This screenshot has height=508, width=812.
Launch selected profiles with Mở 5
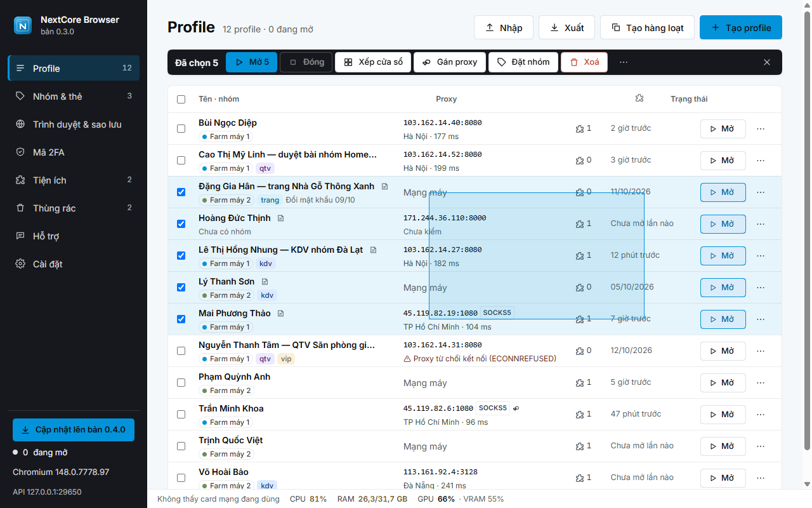click(251, 62)
